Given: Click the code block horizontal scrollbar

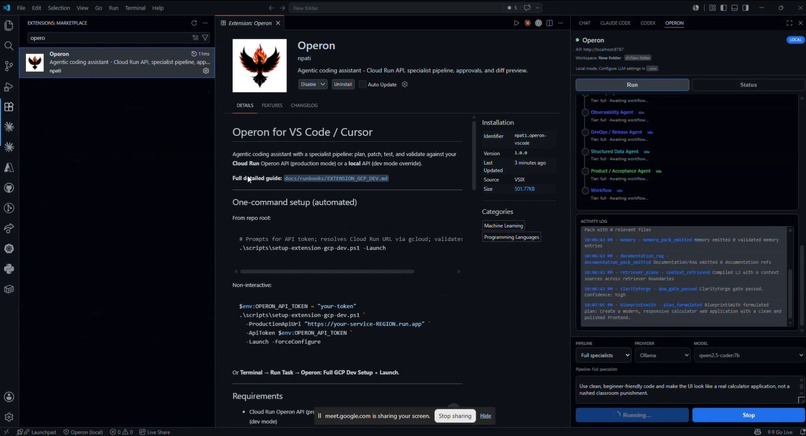Looking at the screenshot, I should tap(327, 271).
